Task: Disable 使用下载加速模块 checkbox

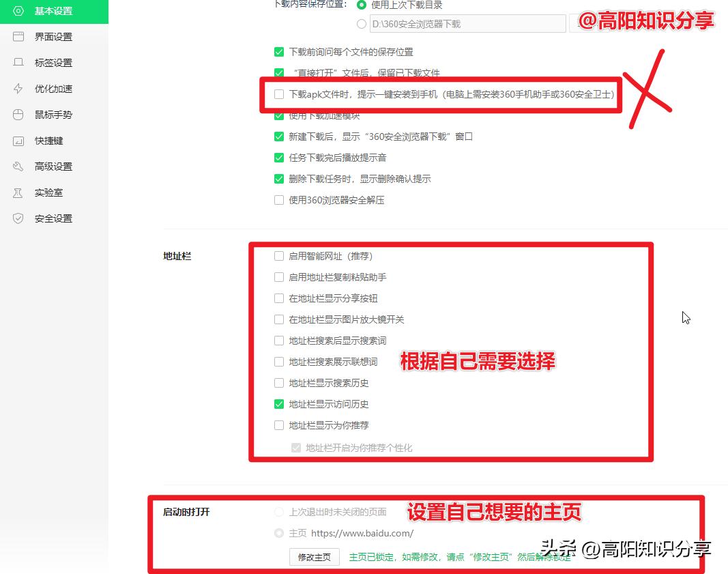Action: pos(278,115)
